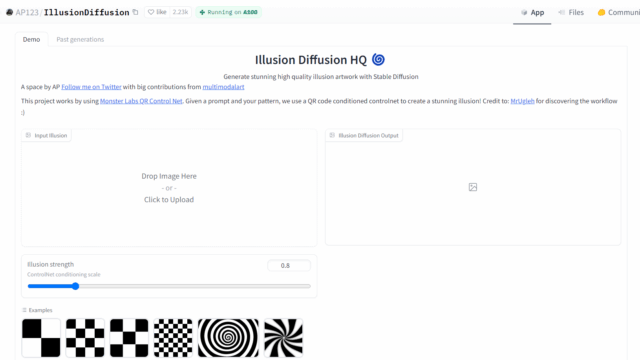Click the 'Illusion strength' label

[51, 264]
